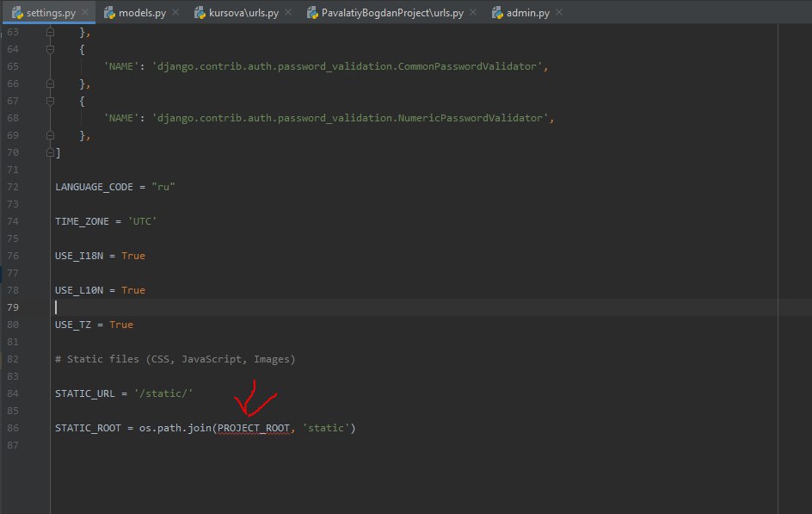Click the USE_TZ setting name
The image size is (812, 514).
72,325
